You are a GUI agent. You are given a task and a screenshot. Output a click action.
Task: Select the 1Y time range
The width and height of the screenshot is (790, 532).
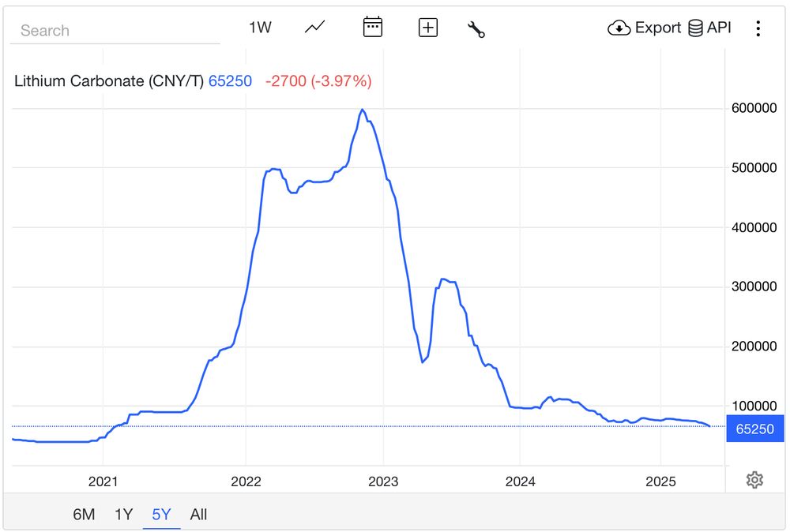(x=123, y=515)
